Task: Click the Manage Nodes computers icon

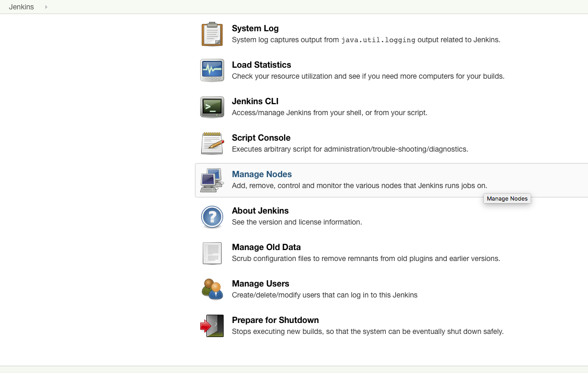Action: (x=212, y=180)
